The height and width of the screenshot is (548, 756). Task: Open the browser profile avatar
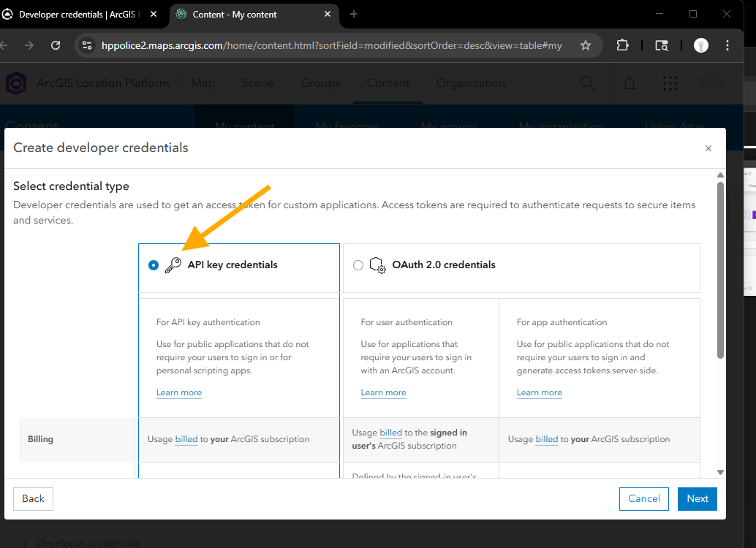click(701, 45)
